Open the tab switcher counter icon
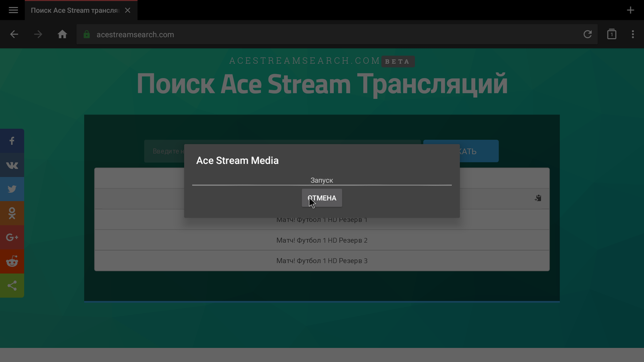The width and height of the screenshot is (644, 362). click(x=612, y=34)
